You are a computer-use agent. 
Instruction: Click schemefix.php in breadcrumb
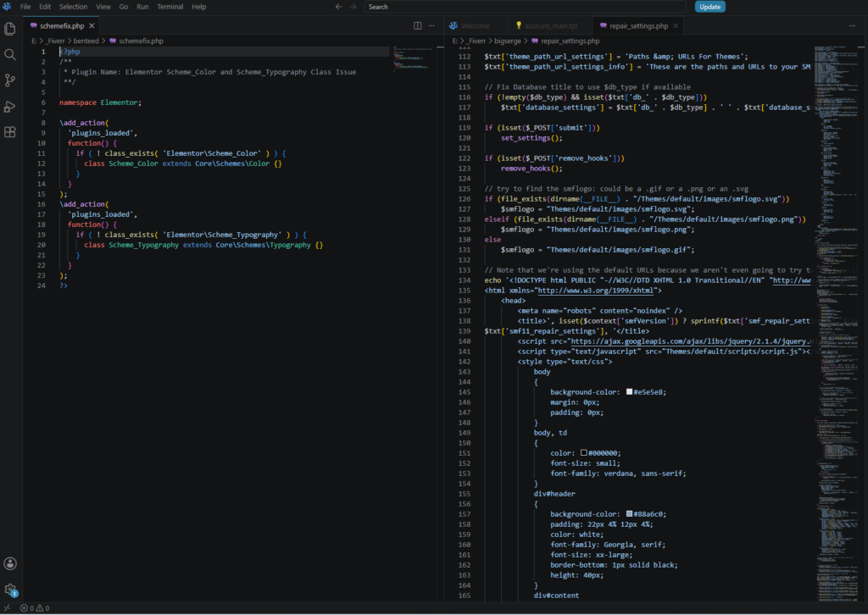141,41
